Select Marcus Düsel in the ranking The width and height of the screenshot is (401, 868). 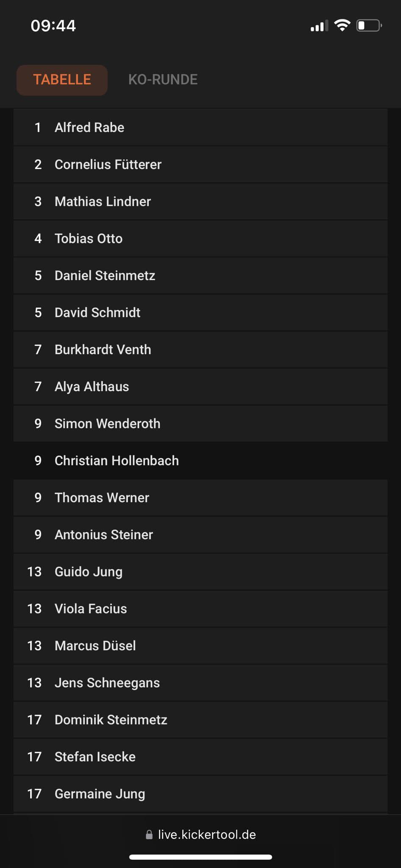pos(200,645)
